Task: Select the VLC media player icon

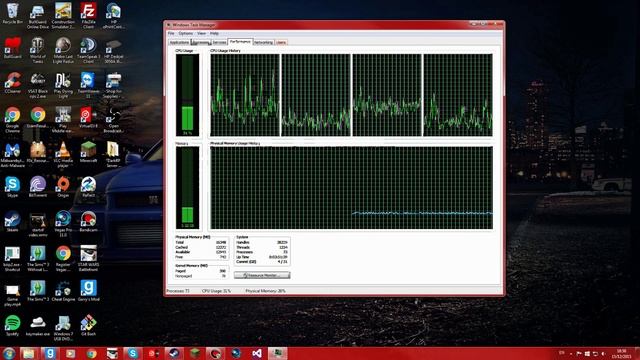Action: pos(63,155)
